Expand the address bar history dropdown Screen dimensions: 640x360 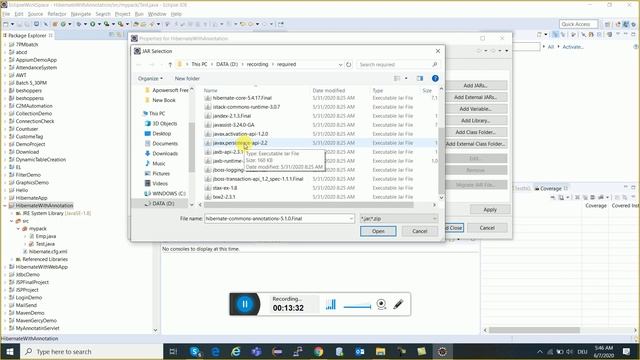tap(340, 64)
